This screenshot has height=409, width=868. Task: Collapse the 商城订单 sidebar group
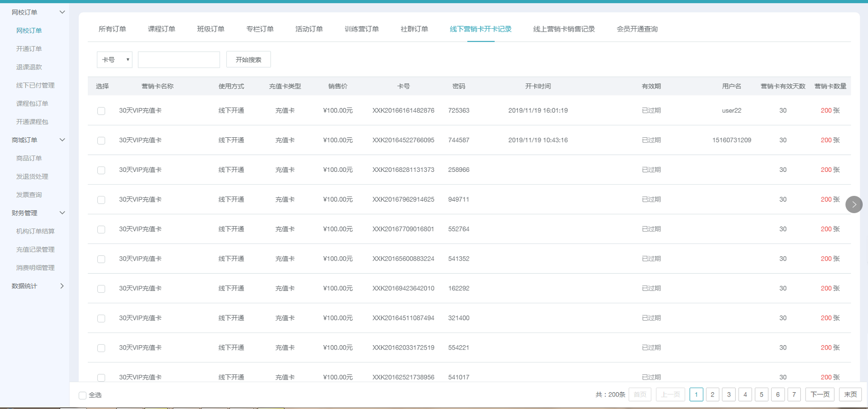tap(62, 140)
